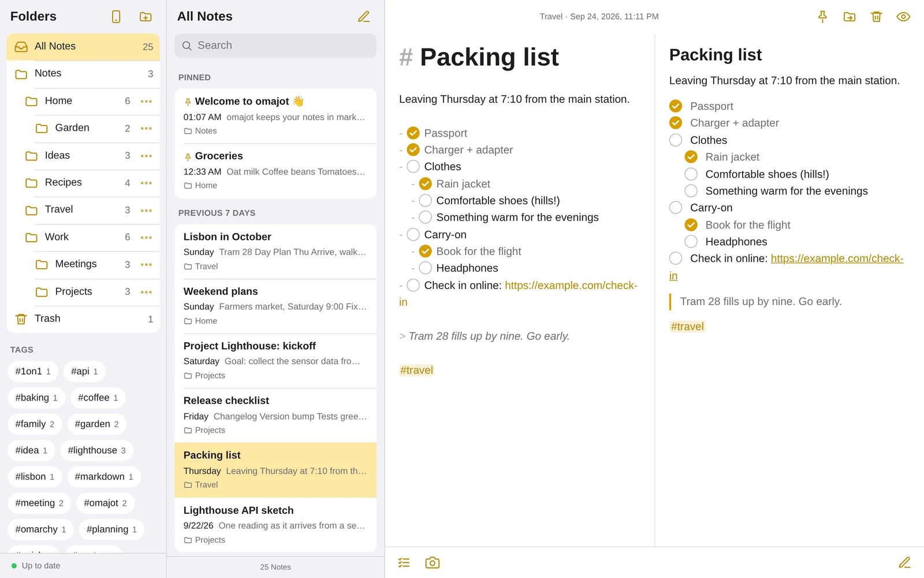
Task: Show more actions for Work folder
Action: pyautogui.click(x=146, y=237)
